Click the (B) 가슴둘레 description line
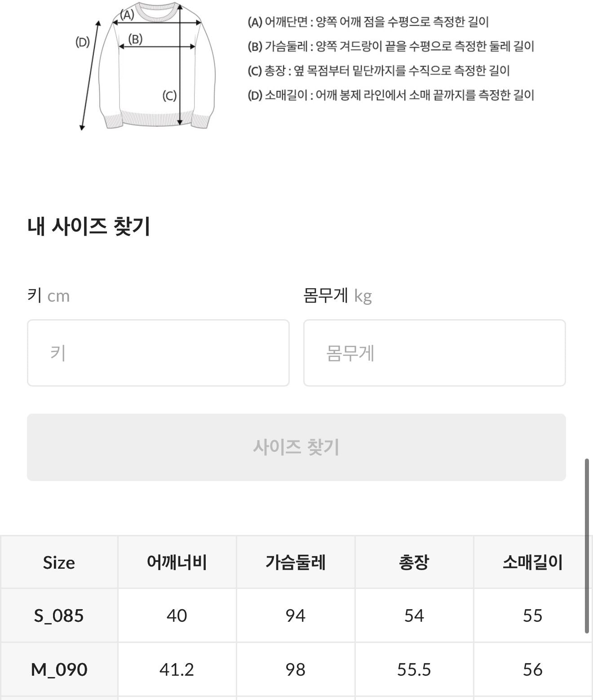593x700 pixels. [x=391, y=46]
